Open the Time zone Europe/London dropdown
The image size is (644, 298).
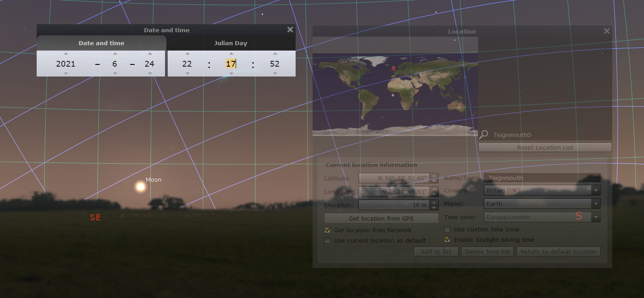542,217
